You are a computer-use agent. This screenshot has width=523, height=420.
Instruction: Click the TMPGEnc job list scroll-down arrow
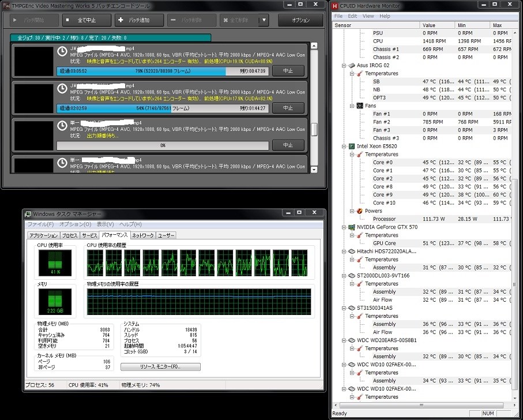click(x=314, y=170)
